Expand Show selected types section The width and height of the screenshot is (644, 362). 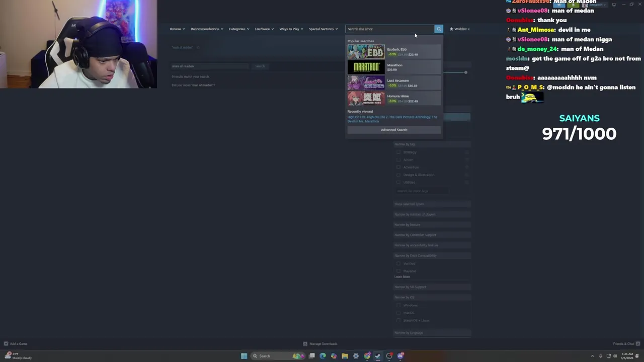[432, 204]
